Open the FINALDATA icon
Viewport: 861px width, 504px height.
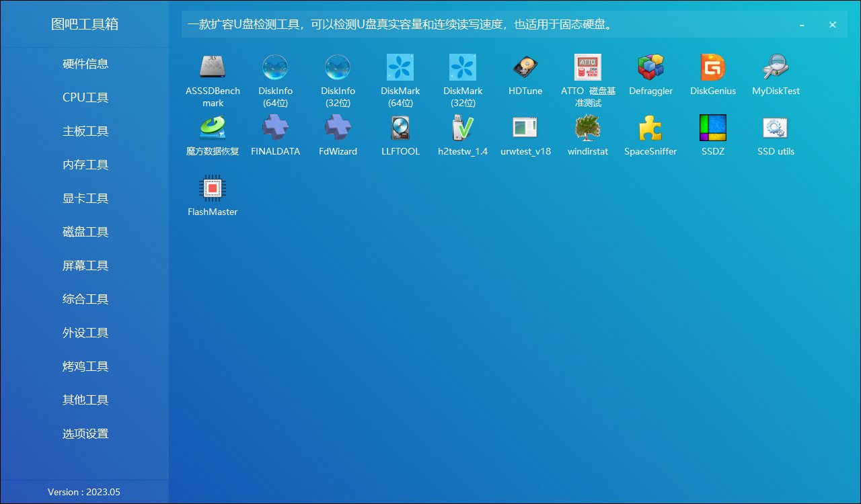[275, 128]
